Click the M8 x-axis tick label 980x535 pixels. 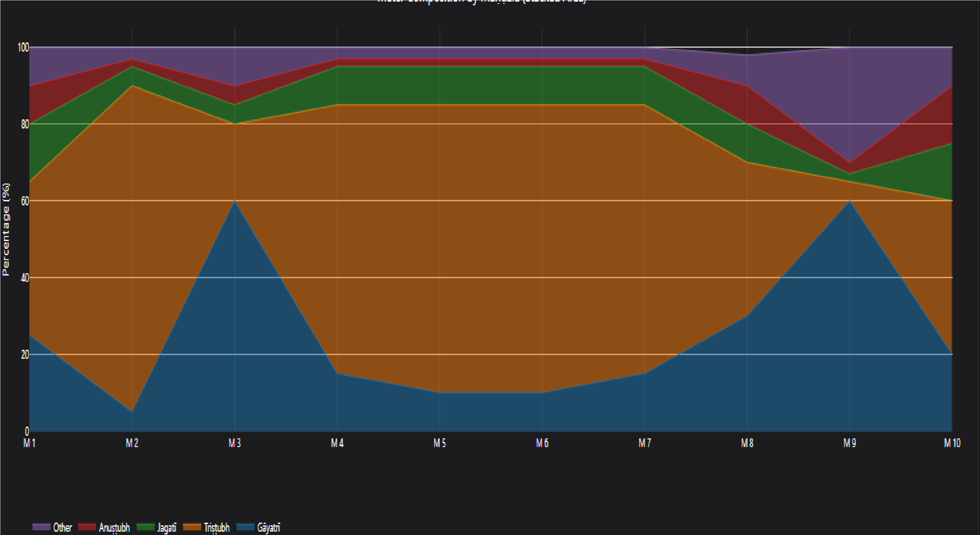(747, 443)
